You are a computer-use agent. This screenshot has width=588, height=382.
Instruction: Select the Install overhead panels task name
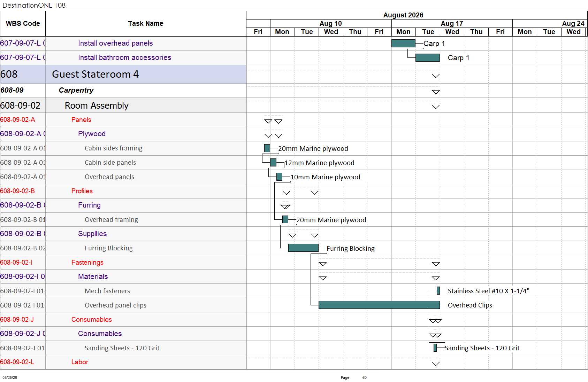(x=115, y=43)
